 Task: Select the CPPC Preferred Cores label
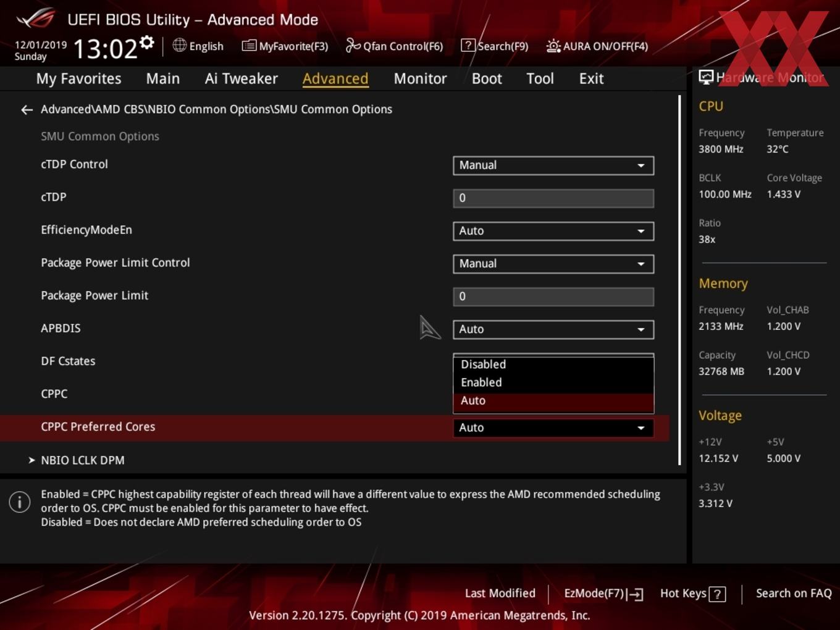(98, 427)
